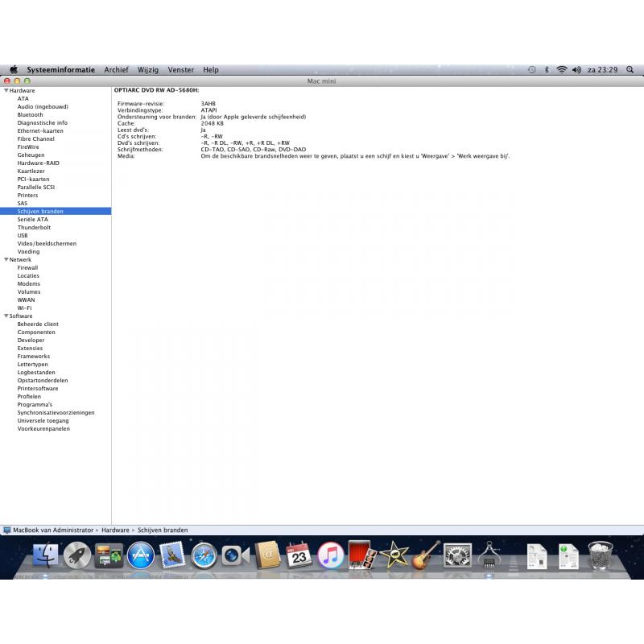Open the Help menu
The image size is (644, 644).
point(211,70)
